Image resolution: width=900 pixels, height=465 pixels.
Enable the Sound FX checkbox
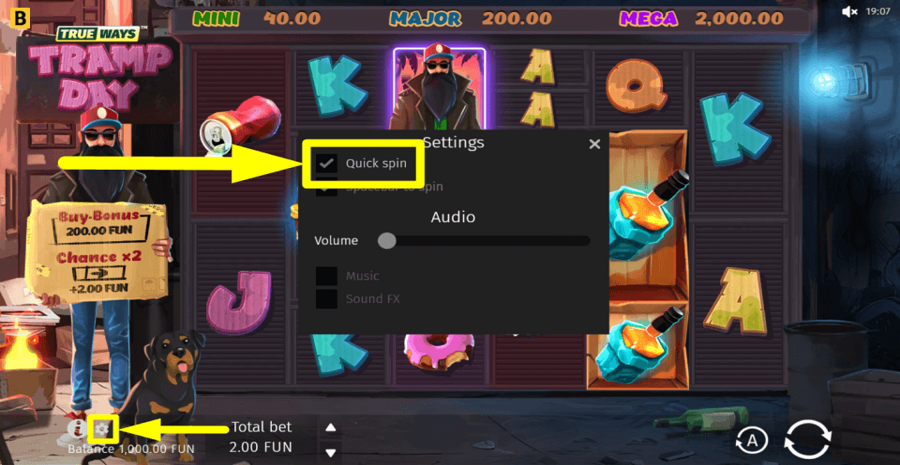(x=327, y=299)
